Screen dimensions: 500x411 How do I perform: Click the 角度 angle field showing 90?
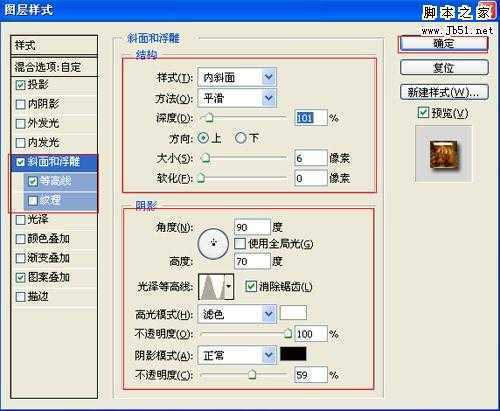[x=252, y=227]
